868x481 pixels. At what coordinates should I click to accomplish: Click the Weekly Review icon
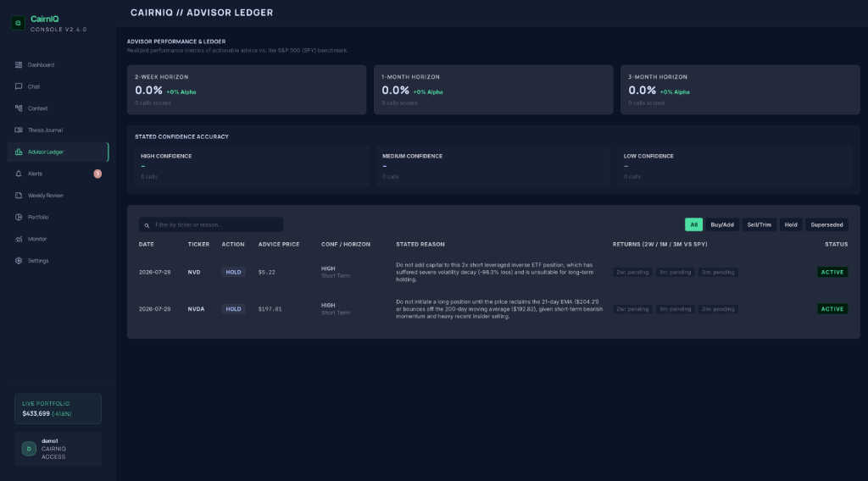pos(19,195)
